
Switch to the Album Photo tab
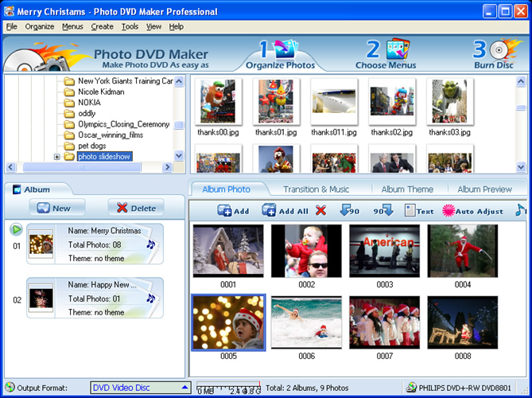pos(227,189)
